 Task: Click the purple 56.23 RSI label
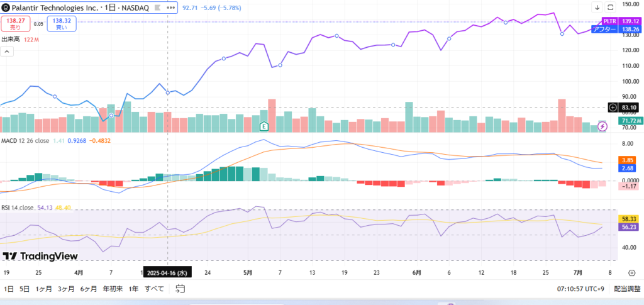coord(629,228)
